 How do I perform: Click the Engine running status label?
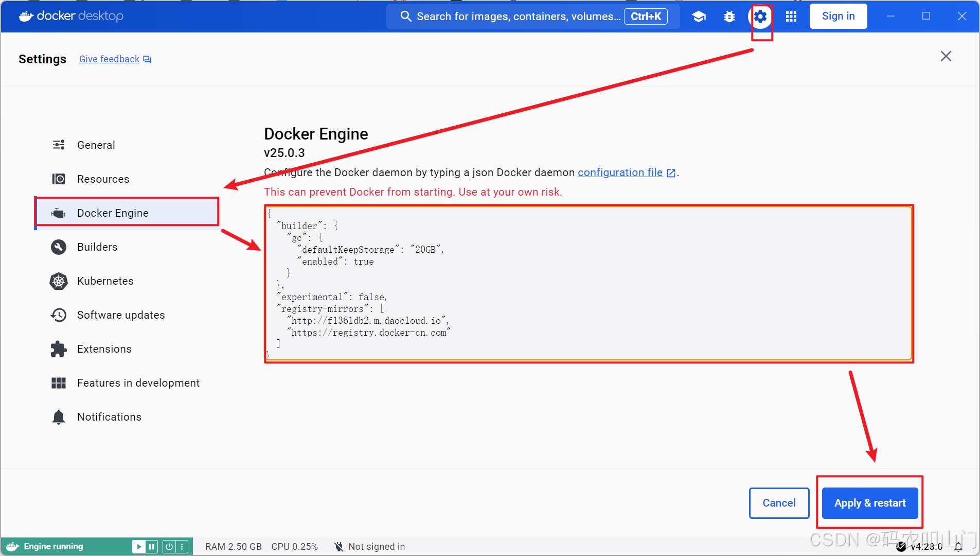(54, 547)
